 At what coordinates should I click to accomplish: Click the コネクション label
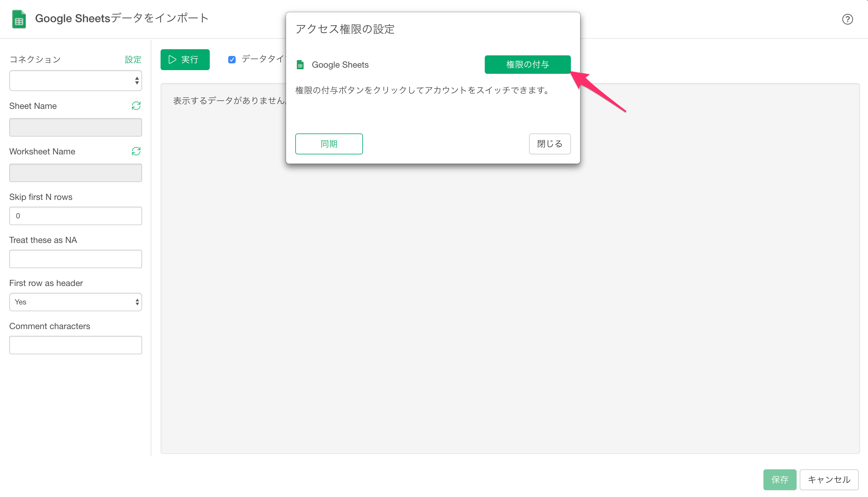(35, 59)
